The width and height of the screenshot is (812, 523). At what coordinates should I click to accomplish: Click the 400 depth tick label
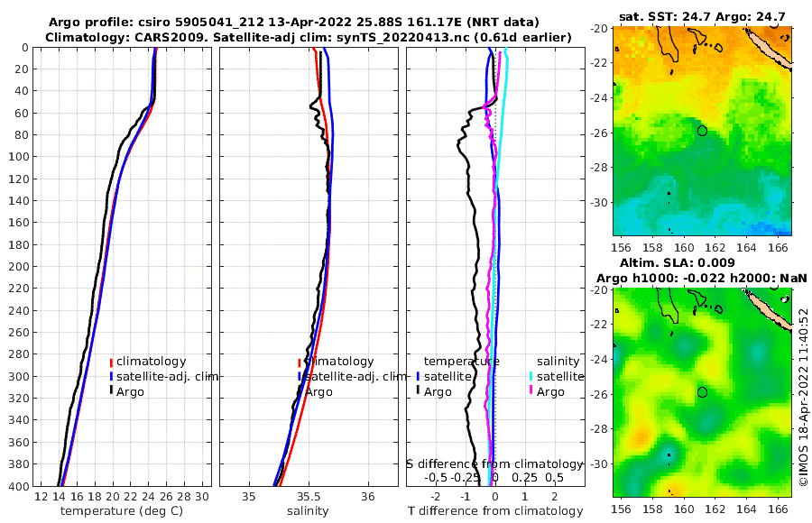(x=19, y=486)
